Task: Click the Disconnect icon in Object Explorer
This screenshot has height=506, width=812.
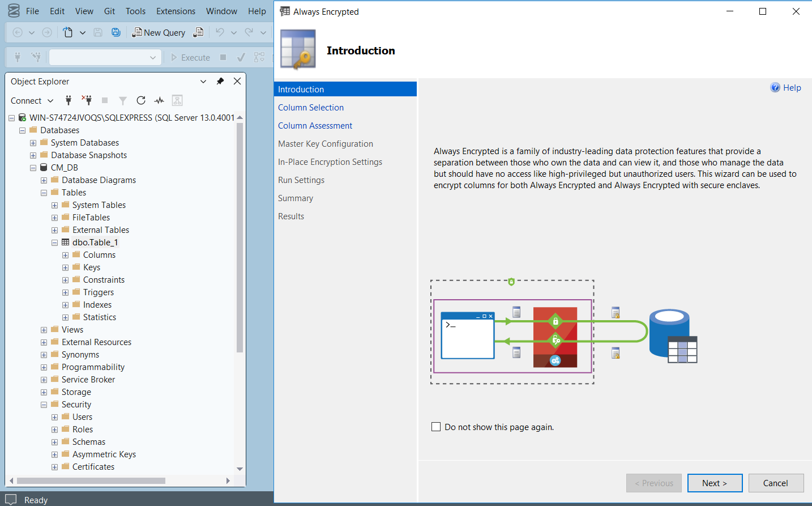Action: (x=87, y=100)
